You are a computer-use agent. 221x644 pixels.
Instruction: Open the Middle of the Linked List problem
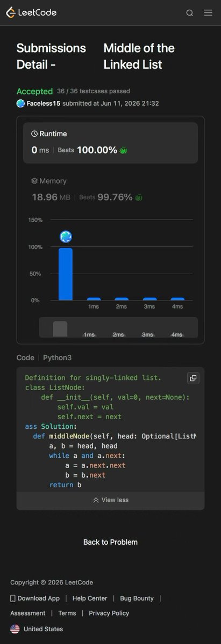point(139,56)
